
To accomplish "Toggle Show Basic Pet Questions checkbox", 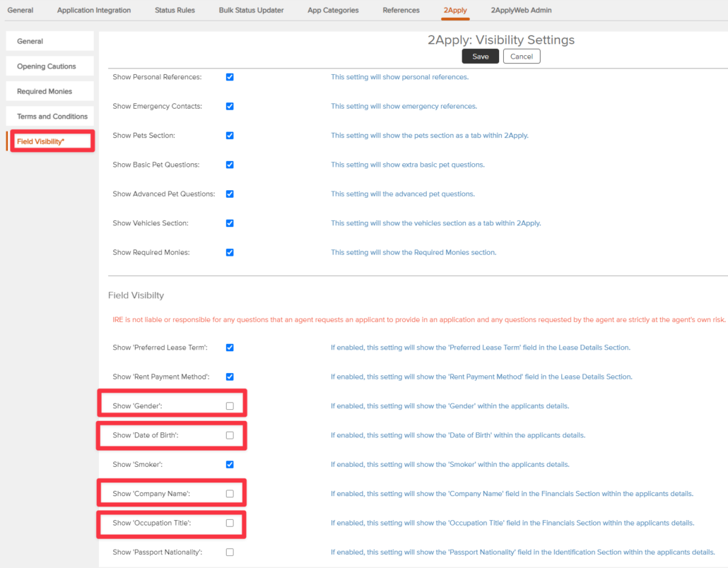I will (x=230, y=165).
